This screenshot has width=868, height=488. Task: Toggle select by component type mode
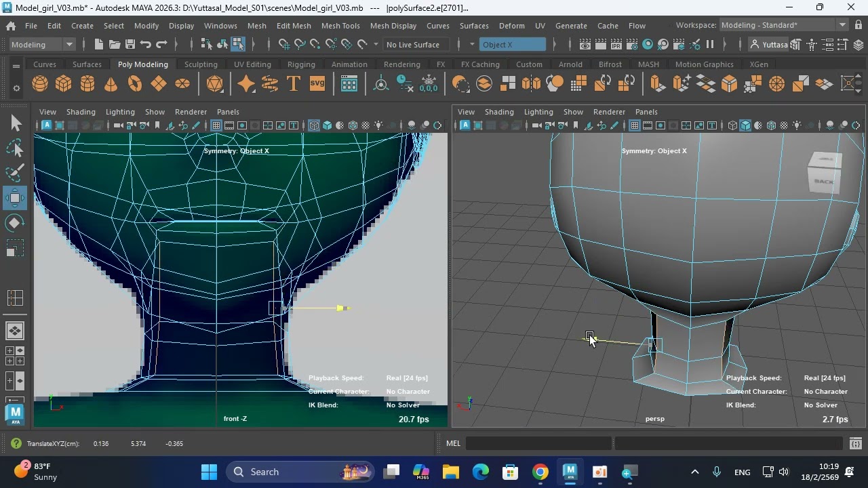click(x=238, y=45)
